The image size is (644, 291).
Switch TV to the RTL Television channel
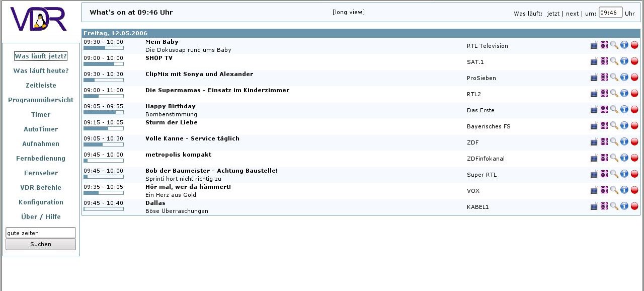(594, 45)
